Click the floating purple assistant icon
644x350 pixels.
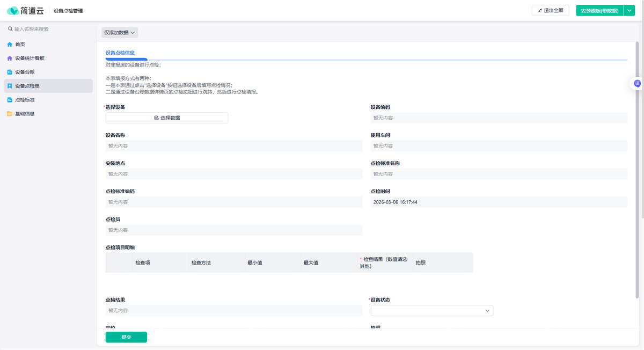[x=637, y=83]
